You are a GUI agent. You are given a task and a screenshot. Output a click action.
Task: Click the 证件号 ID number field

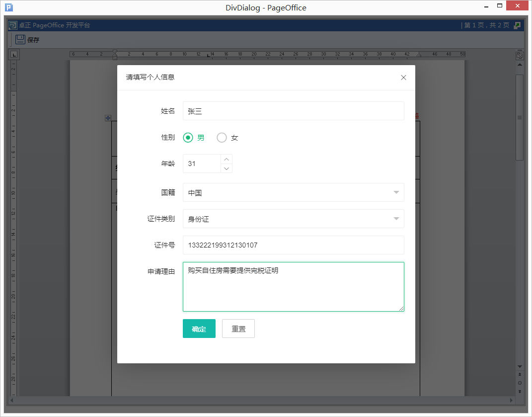(294, 245)
